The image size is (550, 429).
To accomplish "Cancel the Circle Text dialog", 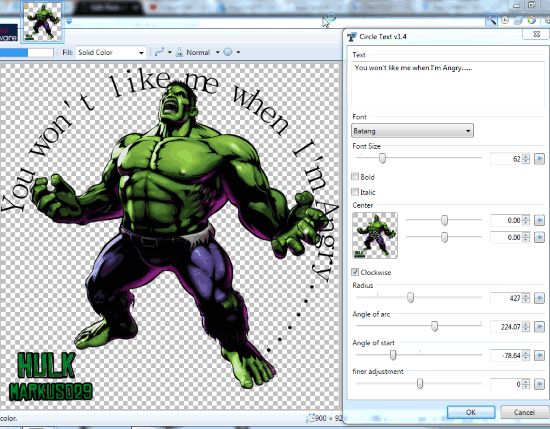I will (x=524, y=412).
